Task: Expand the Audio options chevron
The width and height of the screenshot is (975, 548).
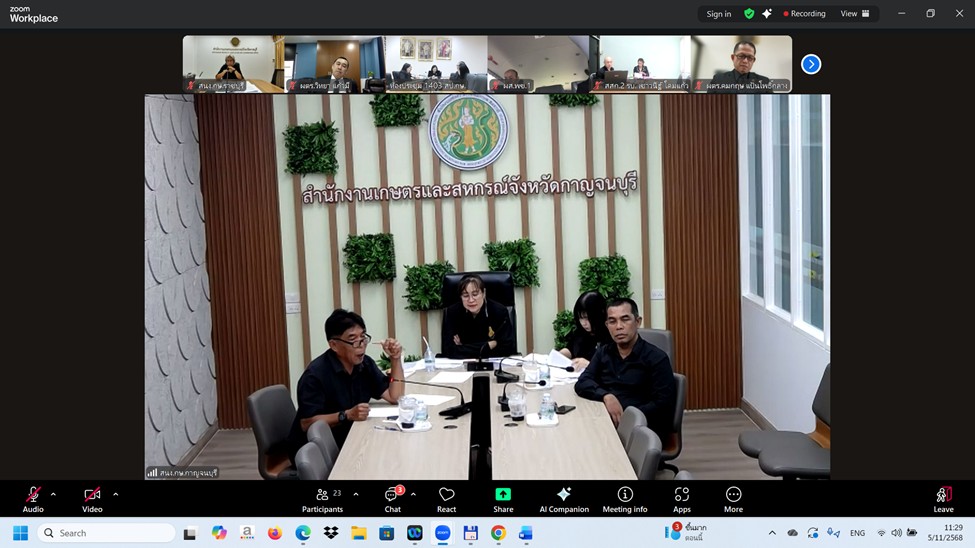Action: 53,494
